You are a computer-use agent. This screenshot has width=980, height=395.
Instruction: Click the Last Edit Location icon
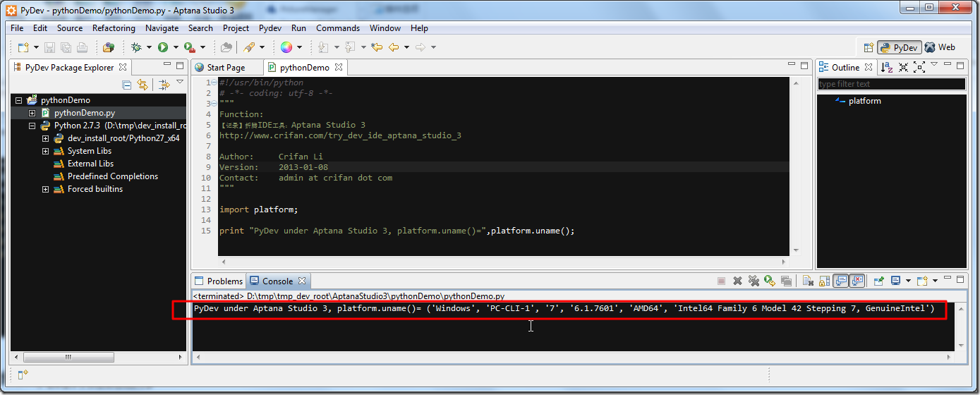377,47
